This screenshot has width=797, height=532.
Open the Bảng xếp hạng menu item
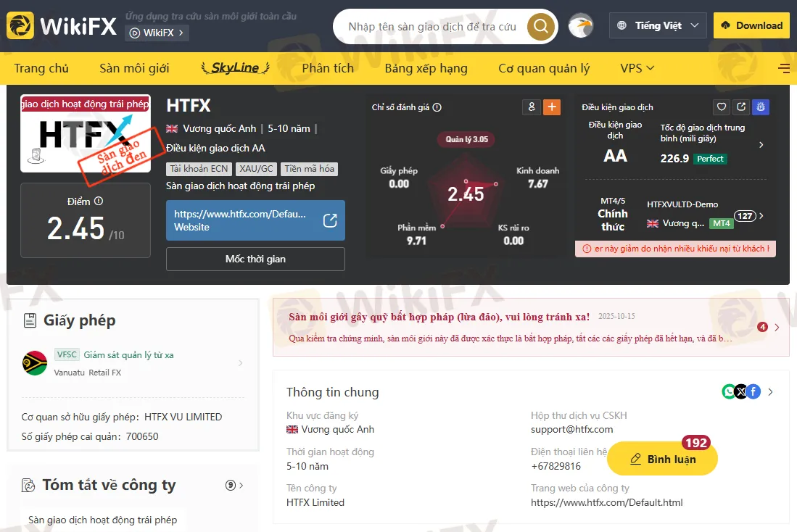(x=426, y=68)
